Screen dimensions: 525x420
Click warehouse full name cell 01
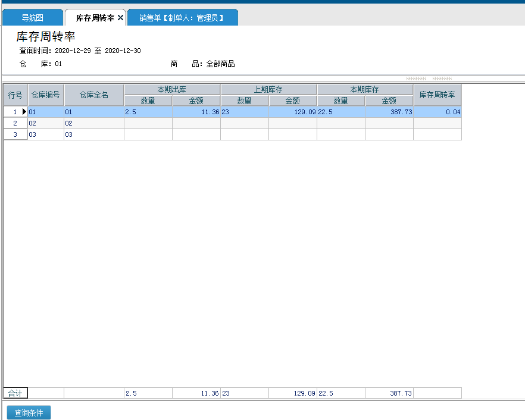tap(94, 112)
